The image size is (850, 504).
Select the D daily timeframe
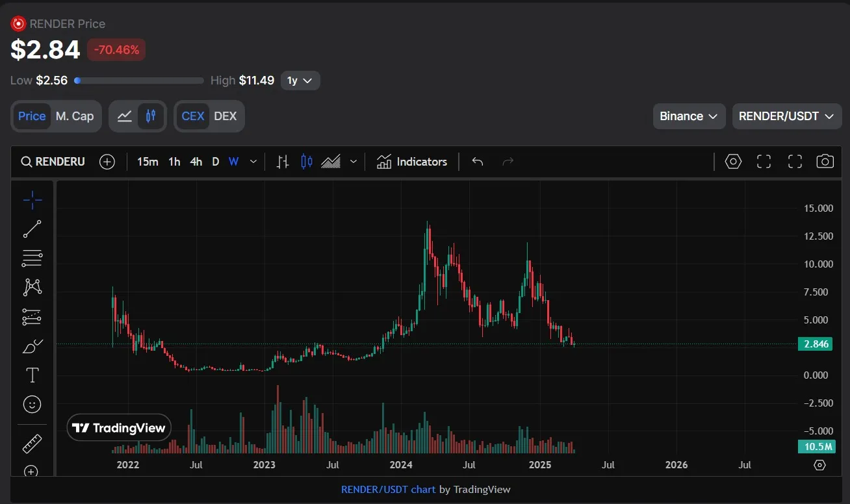tap(215, 162)
